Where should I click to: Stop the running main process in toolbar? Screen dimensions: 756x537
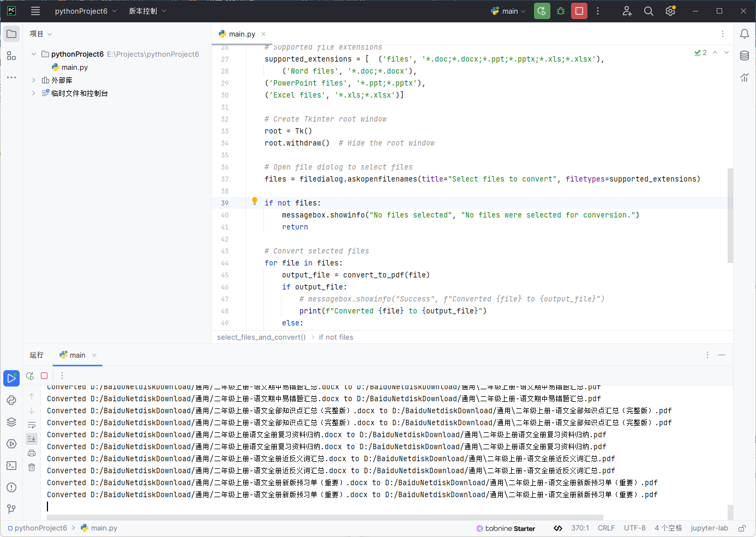click(x=579, y=11)
